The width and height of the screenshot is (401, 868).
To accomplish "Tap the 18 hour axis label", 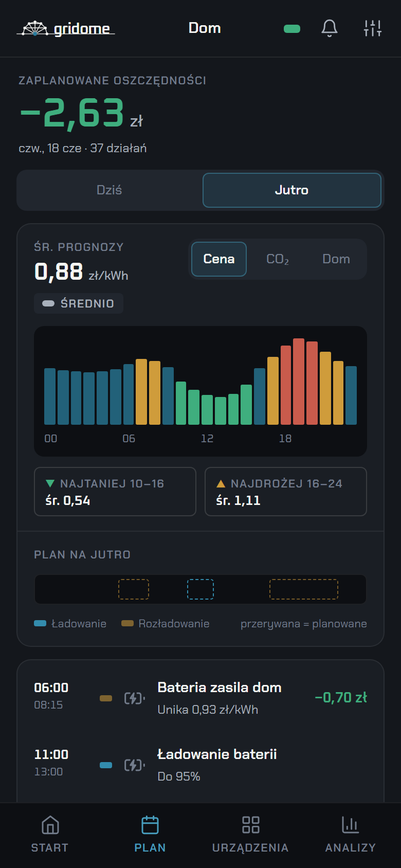I will coord(285,439).
